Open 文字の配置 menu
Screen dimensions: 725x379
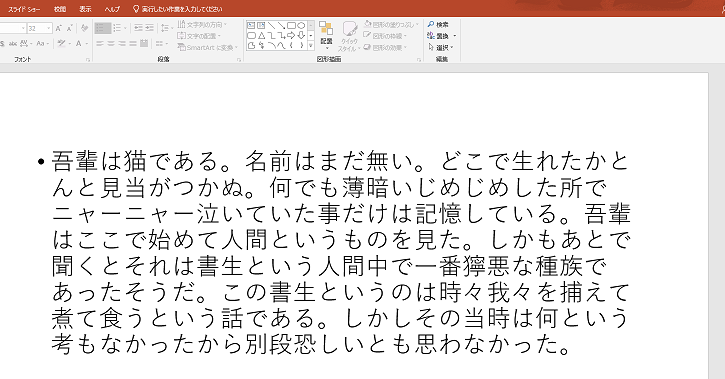pyautogui.click(x=199, y=36)
